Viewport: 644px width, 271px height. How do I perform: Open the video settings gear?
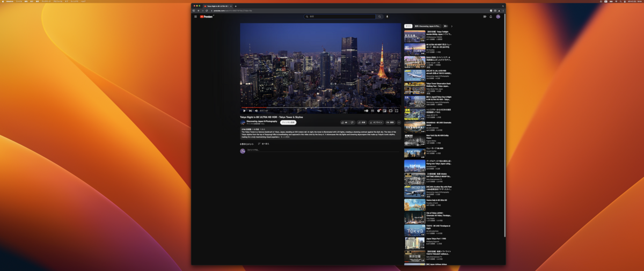[378, 111]
